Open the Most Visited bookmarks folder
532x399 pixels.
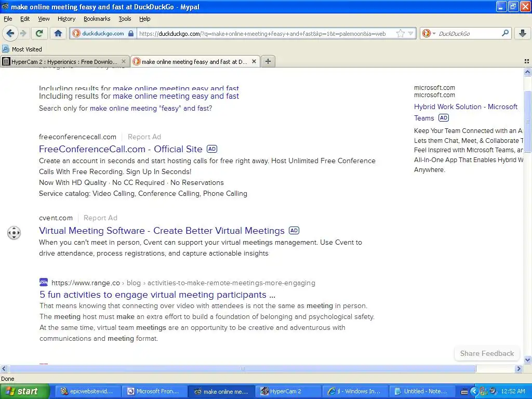(x=22, y=49)
